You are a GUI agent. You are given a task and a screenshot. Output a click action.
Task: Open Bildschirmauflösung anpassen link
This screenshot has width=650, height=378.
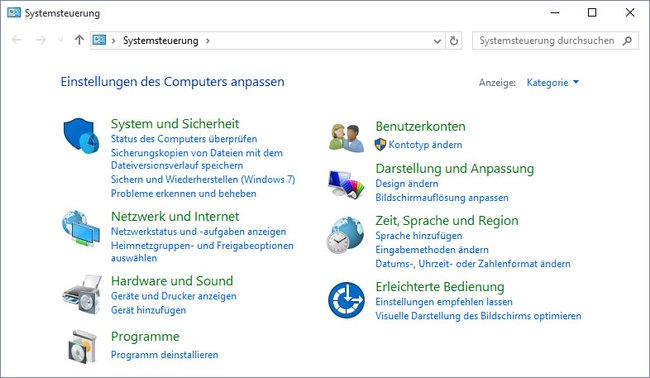[442, 198]
